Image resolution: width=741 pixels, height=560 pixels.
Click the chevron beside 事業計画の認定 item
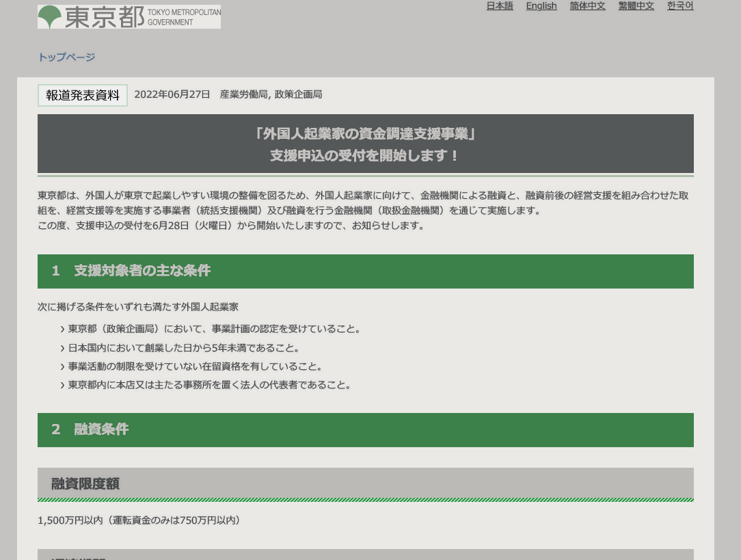63,330
